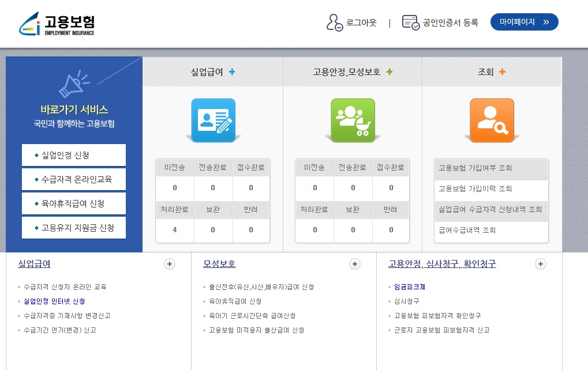This screenshot has width=588, height=370.
Task: Open 육아기 근로시간단축 급여신청 link
Action: click(252, 316)
